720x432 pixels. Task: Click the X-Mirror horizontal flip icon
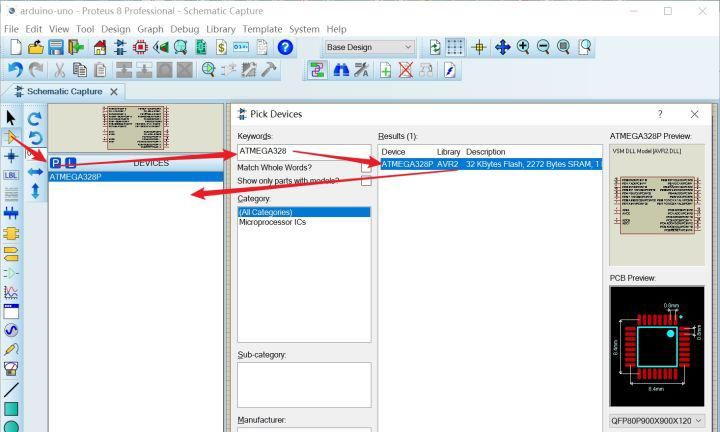point(35,172)
